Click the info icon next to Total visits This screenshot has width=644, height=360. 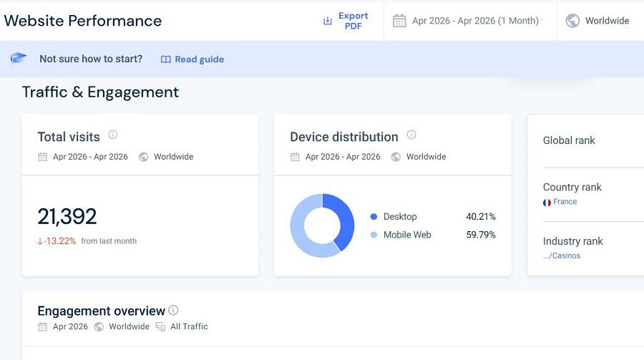[x=112, y=135]
